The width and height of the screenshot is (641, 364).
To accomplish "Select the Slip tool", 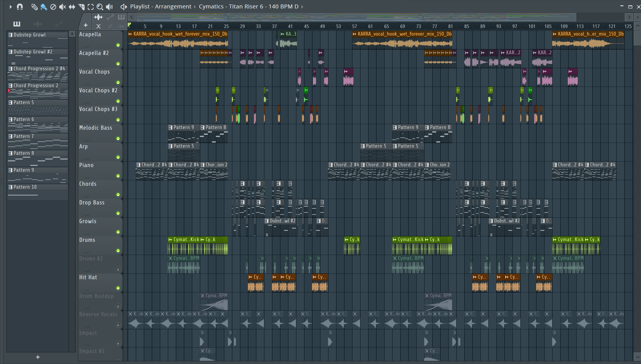I will pyautogui.click(x=72, y=7).
